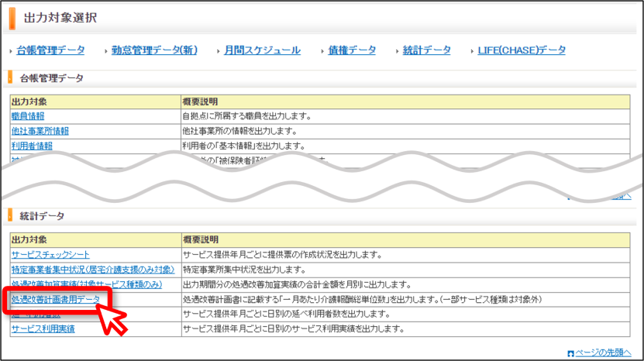Click the arrow icon beside ページの先頭へ

[570, 353]
